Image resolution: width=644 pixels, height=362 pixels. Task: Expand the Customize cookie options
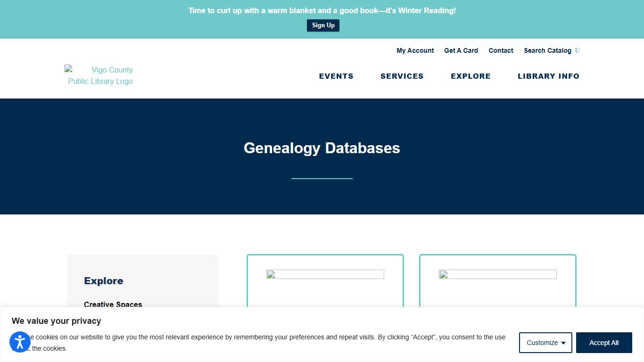545,343
